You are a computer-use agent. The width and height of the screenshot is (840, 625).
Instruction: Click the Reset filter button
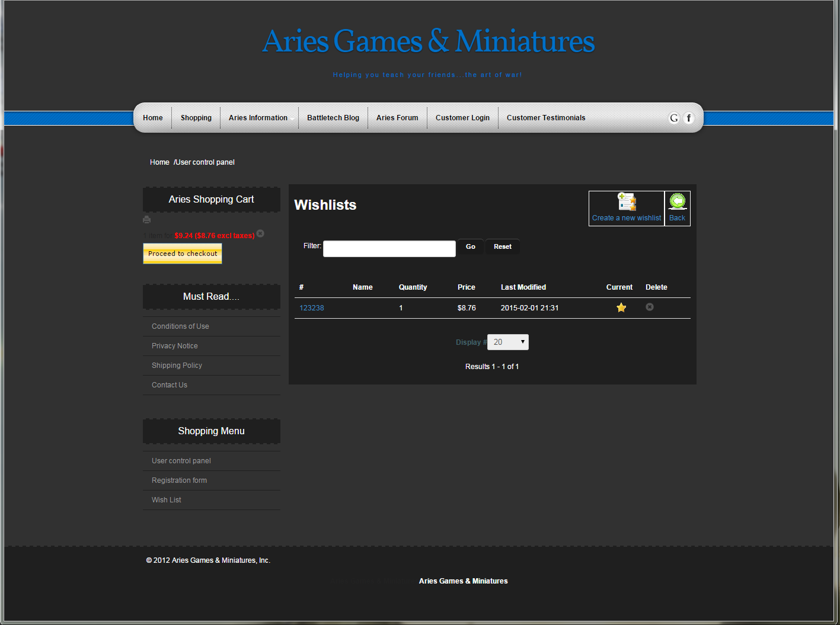(503, 246)
